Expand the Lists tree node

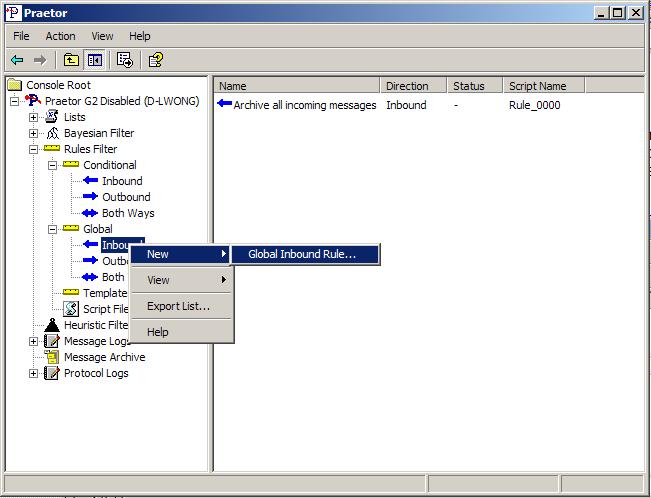(x=34, y=117)
